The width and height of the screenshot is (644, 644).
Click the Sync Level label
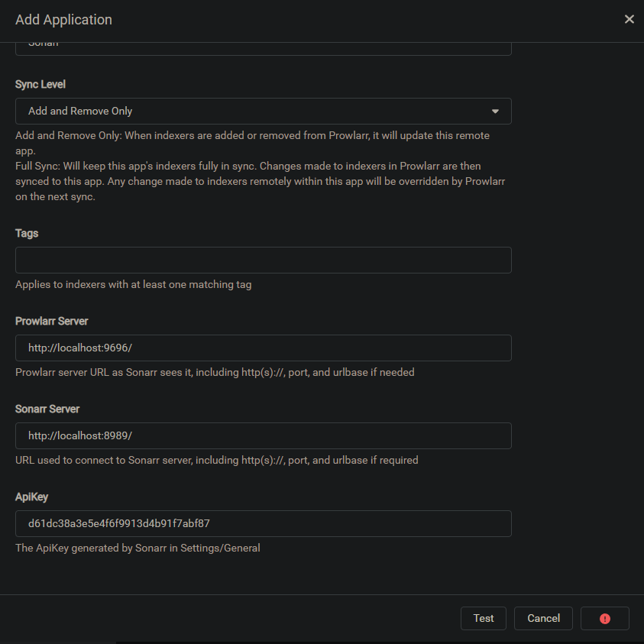coord(40,84)
